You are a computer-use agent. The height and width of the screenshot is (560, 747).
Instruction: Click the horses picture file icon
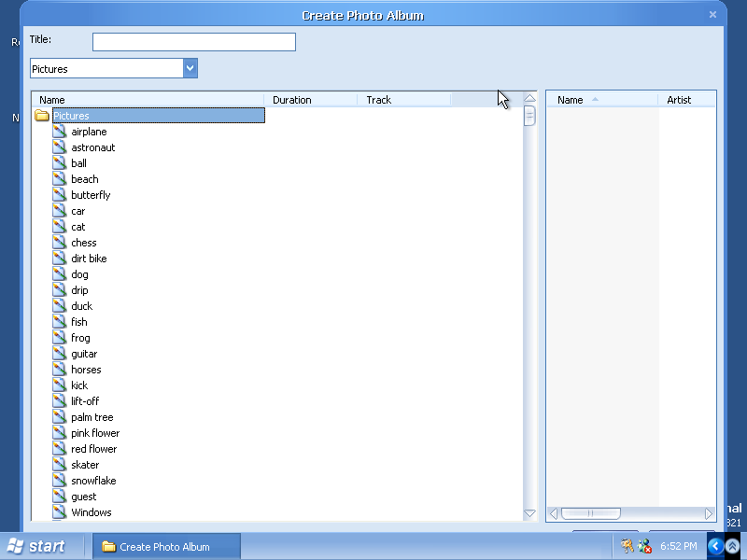point(60,370)
